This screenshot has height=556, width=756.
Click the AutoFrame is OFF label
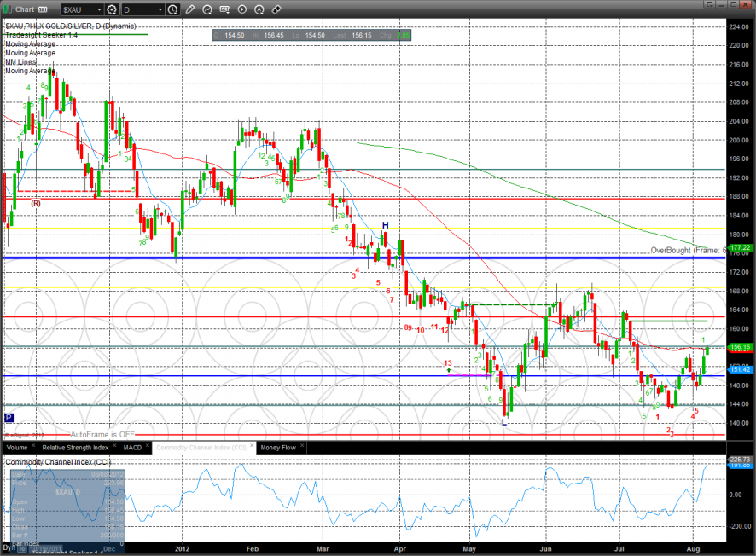pyautogui.click(x=102, y=434)
